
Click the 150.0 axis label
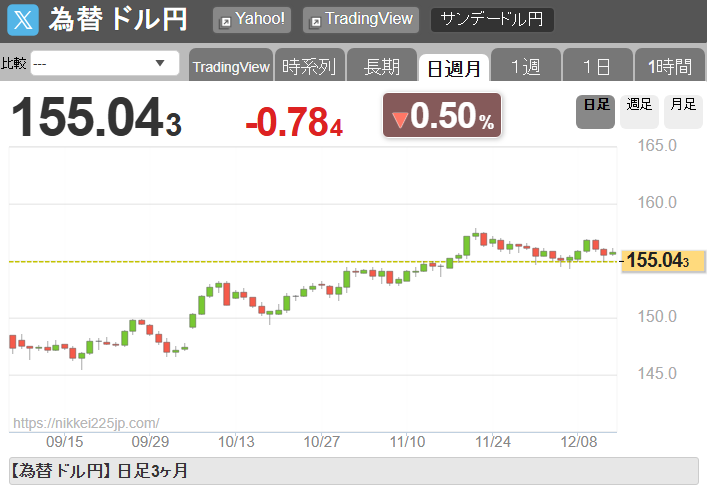click(x=657, y=316)
